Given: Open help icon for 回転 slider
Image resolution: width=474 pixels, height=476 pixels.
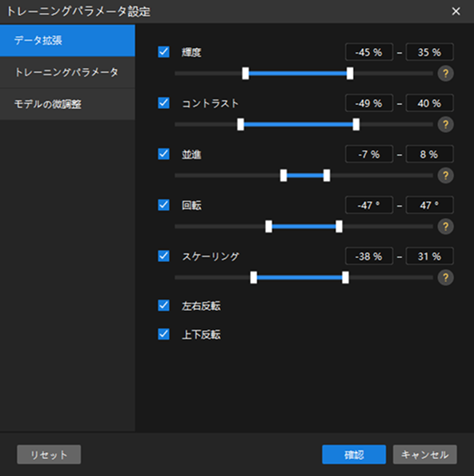Looking at the screenshot, I should coord(445,227).
